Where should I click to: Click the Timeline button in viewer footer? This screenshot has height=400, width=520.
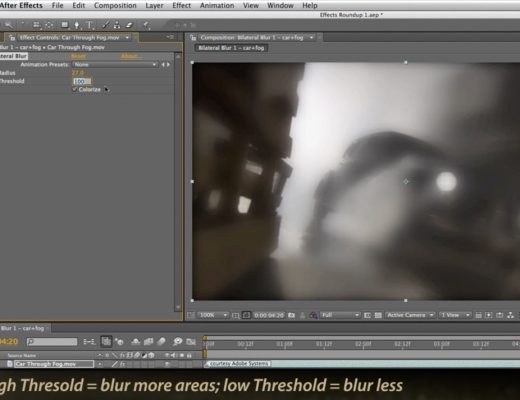(x=499, y=315)
